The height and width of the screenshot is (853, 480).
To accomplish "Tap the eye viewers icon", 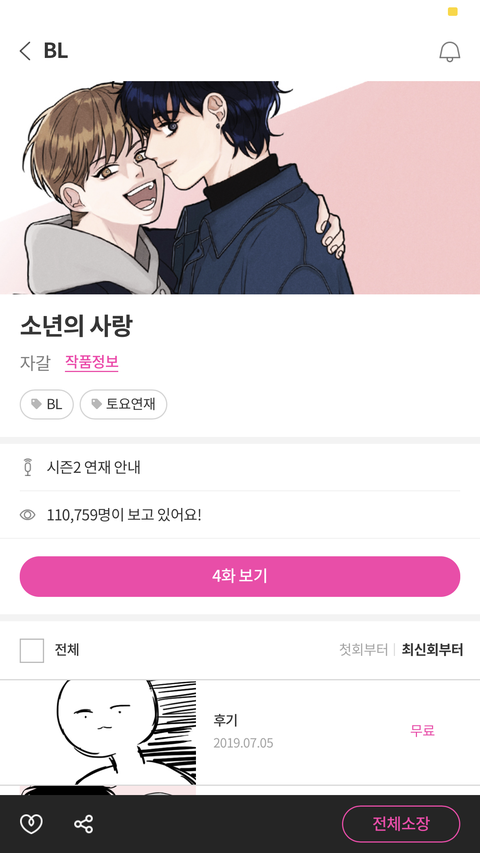I will click(28, 515).
